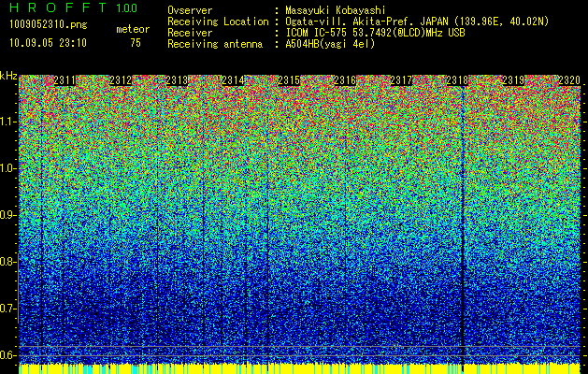Click the 1.1 kHz axis label
This screenshot has width=588, height=374.
(x=7, y=122)
